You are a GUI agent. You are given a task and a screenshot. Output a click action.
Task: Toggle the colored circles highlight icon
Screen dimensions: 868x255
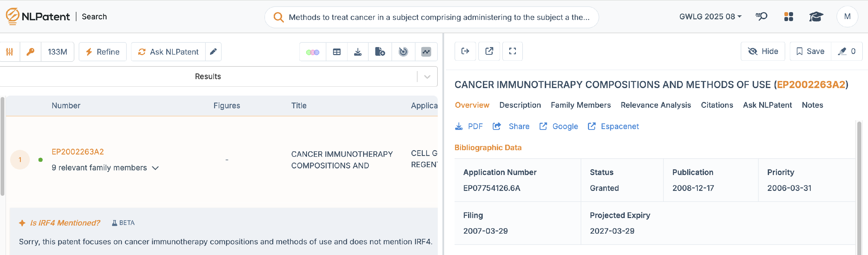point(312,52)
